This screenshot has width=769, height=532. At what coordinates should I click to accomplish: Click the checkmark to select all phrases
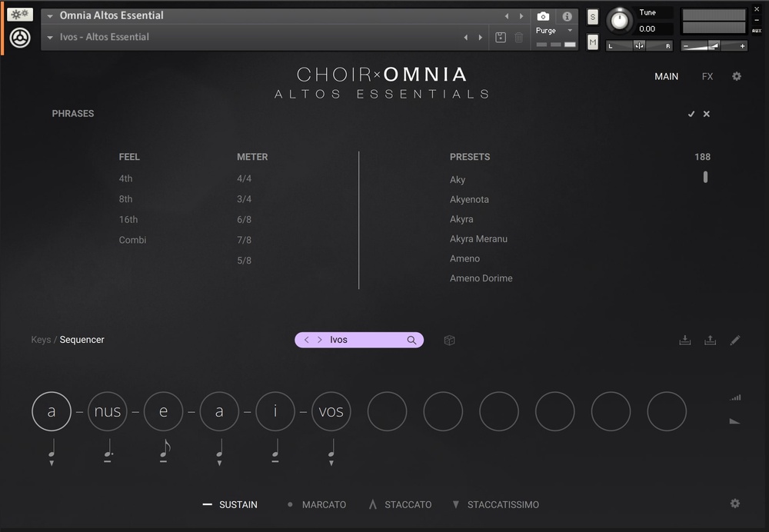691,114
